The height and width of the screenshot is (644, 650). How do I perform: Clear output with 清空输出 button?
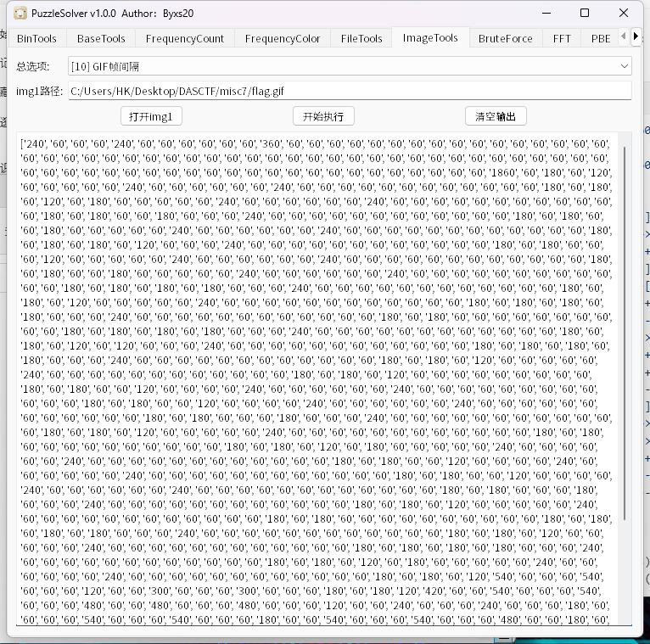496,116
